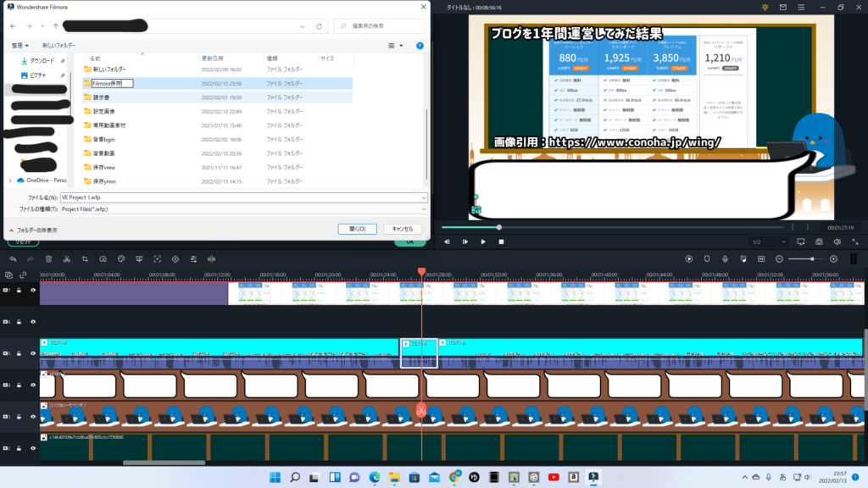868x488 pixels.
Task: Hide track 6 with its eye icon
Action: pos(33,321)
